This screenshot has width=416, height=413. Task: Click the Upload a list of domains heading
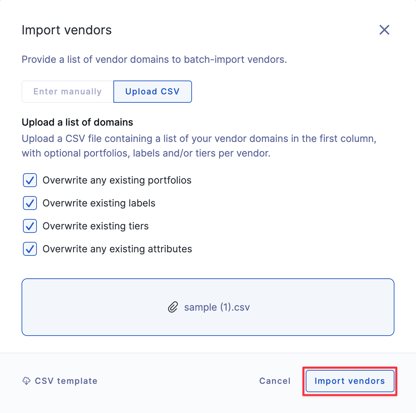77,122
